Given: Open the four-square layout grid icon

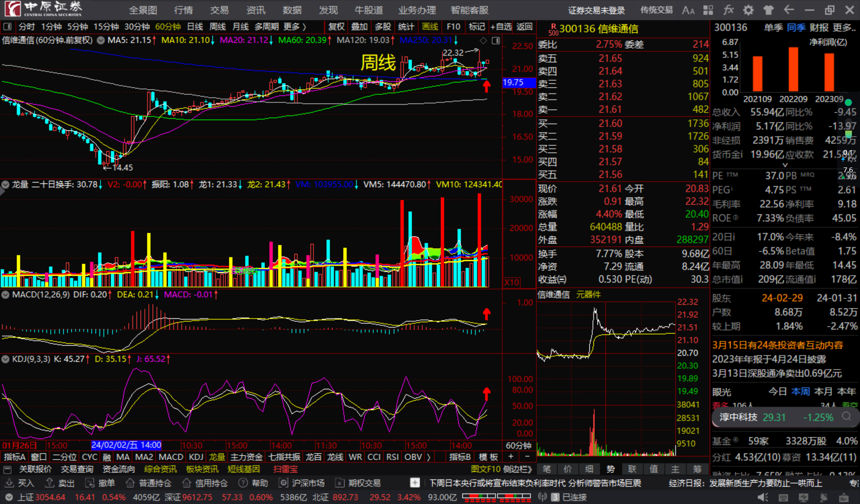Looking at the screenshot, I should click(708, 10).
